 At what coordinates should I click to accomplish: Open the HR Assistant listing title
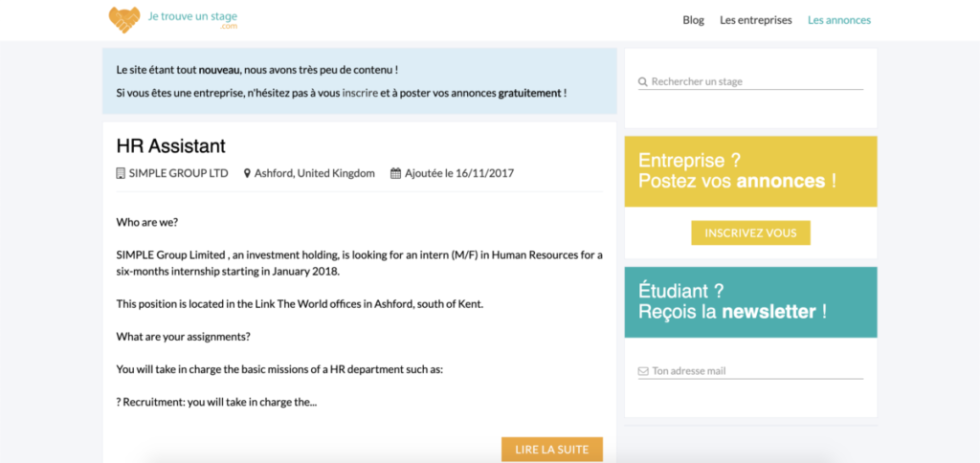coord(170,146)
